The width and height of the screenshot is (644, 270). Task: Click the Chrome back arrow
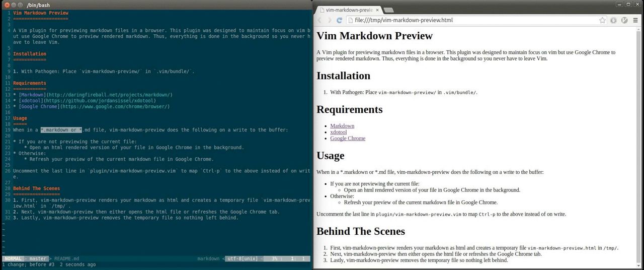click(319, 20)
